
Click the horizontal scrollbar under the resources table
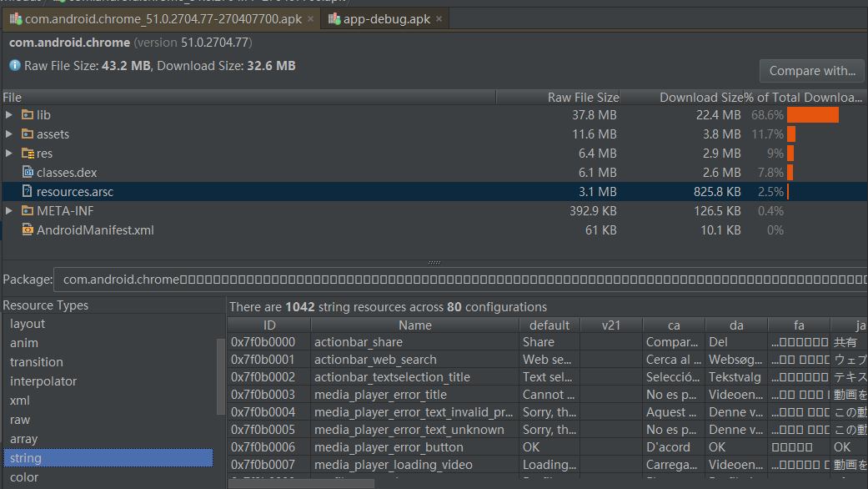point(301,484)
